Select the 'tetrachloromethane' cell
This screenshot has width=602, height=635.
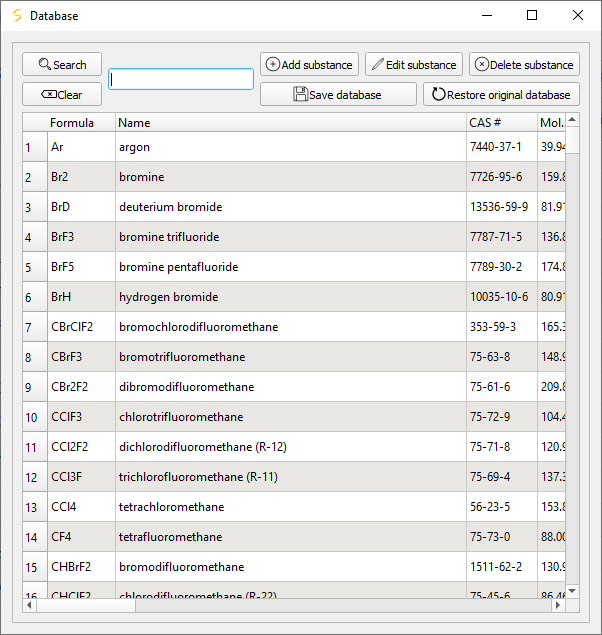pos(291,507)
